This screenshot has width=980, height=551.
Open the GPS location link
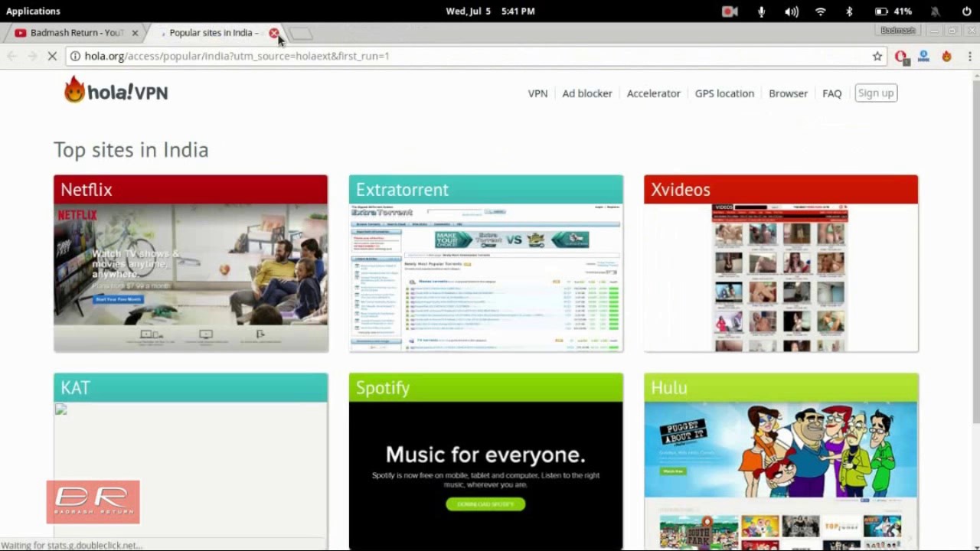[724, 93]
